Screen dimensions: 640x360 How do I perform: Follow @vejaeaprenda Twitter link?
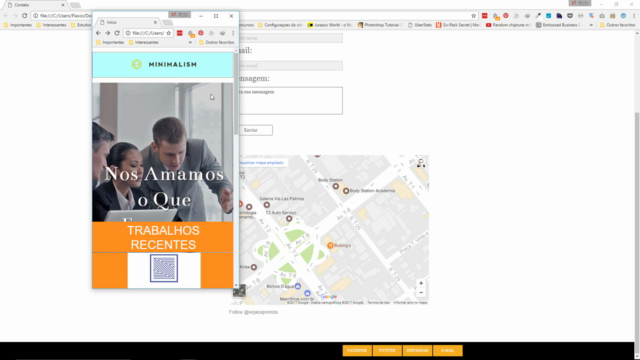pyautogui.click(x=253, y=312)
